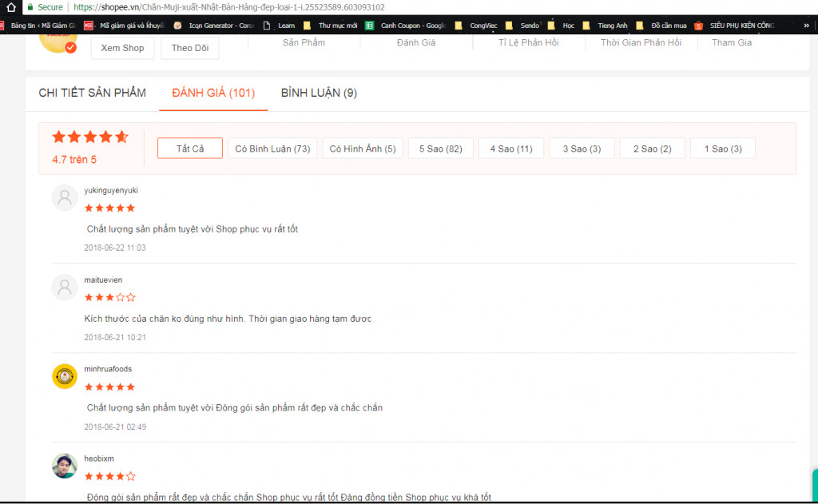Switch to the Chi Tiết Sản Phẩm tab
Image resolution: width=818 pixels, height=504 pixels.
click(93, 93)
